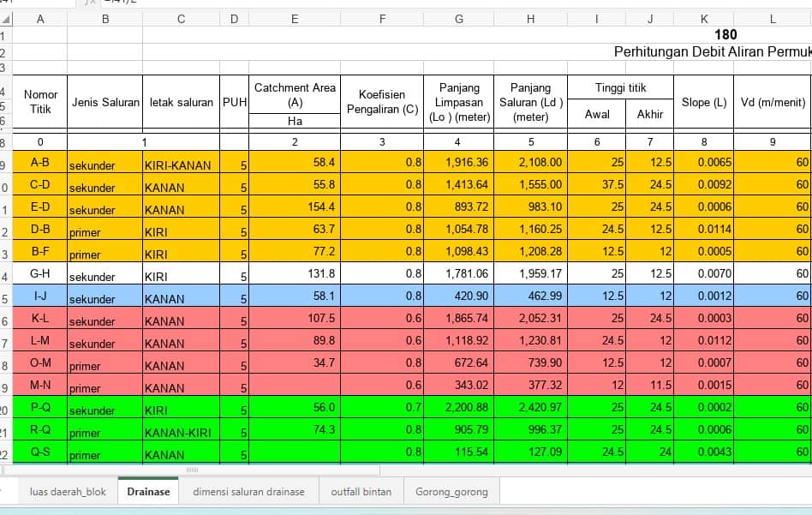Click the Perhitungan Debit Aliran title cell
The image size is (812, 515).
[x=711, y=52]
